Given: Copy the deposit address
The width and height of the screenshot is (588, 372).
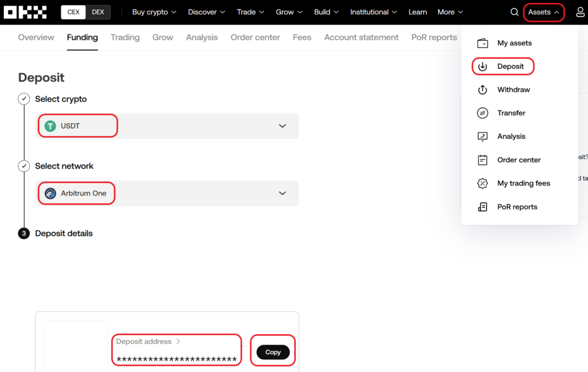Looking at the screenshot, I should pyautogui.click(x=273, y=352).
